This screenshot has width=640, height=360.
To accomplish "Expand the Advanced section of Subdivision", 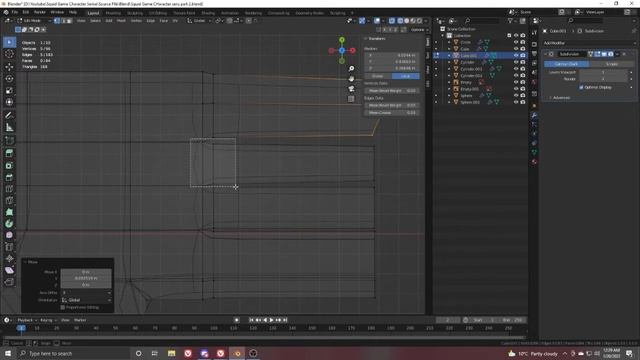I will coord(561,98).
